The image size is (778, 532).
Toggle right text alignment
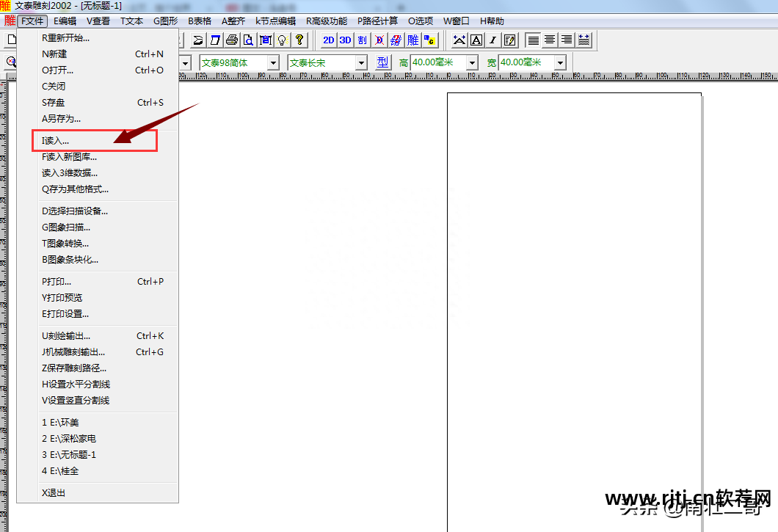tap(566, 40)
